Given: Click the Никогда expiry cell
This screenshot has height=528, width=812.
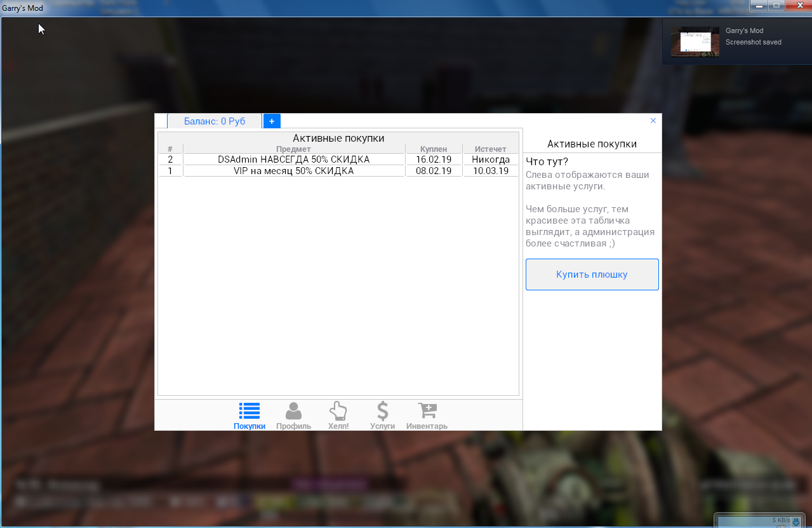Looking at the screenshot, I should click(x=491, y=159).
